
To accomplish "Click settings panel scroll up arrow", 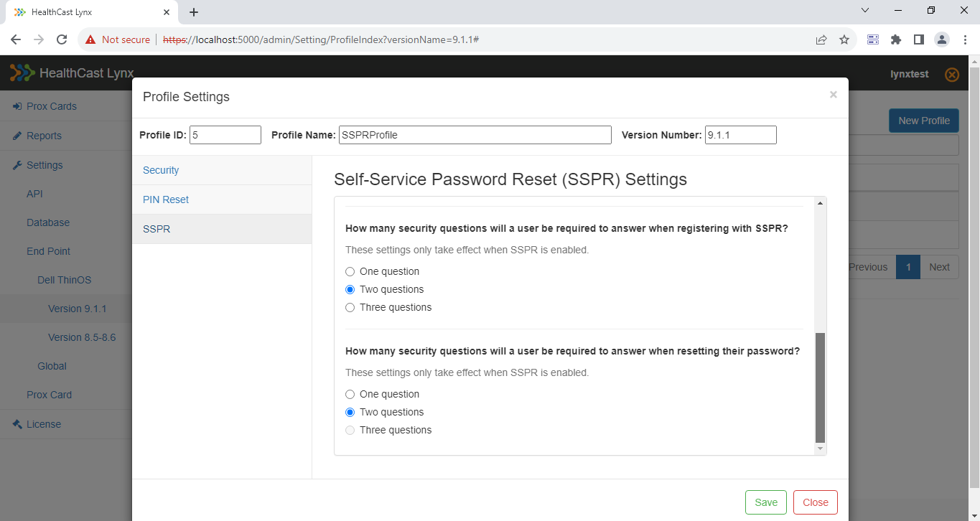I will pyautogui.click(x=821, y=204).
